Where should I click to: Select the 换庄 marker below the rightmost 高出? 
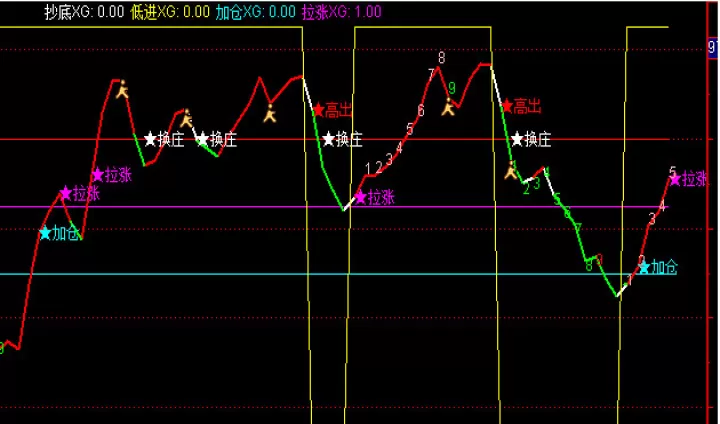pos(531,139)
